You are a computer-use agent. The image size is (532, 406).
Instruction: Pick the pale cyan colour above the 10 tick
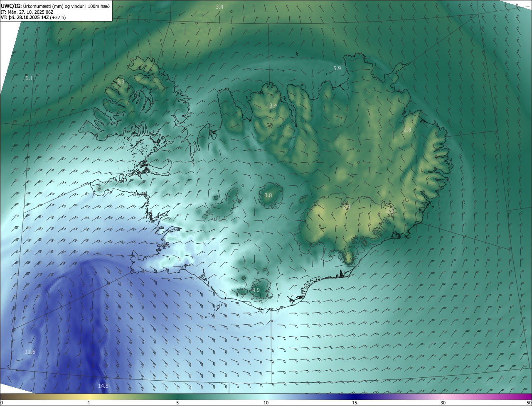[266, 396]
